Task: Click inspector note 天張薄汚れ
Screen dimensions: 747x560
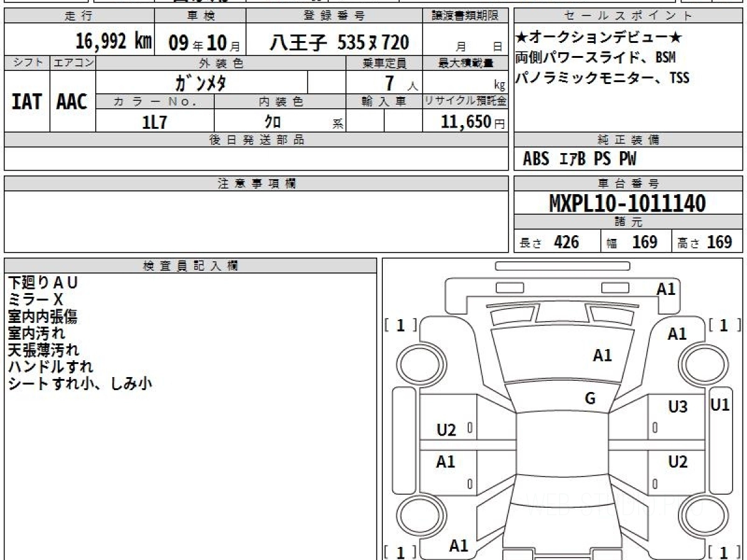Action: (x=44, y=350)
